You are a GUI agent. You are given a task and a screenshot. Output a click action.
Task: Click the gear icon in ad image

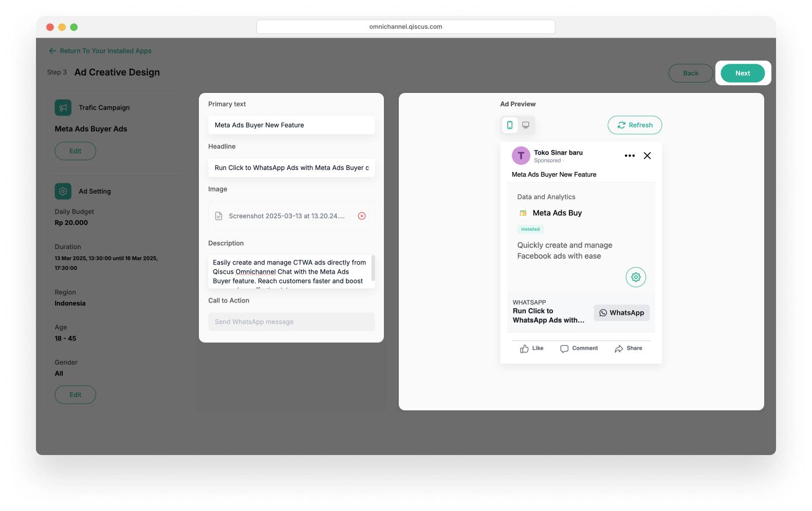point(636,277)
